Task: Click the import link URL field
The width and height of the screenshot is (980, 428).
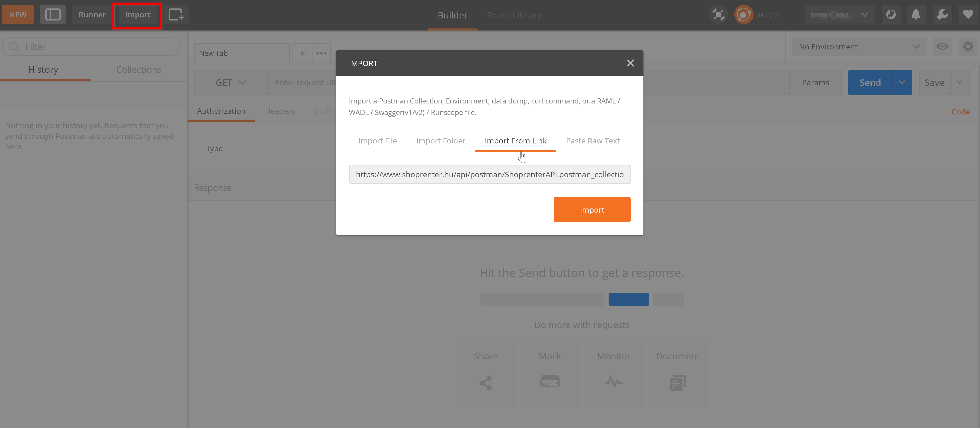Action: click(x=489, y=174)
